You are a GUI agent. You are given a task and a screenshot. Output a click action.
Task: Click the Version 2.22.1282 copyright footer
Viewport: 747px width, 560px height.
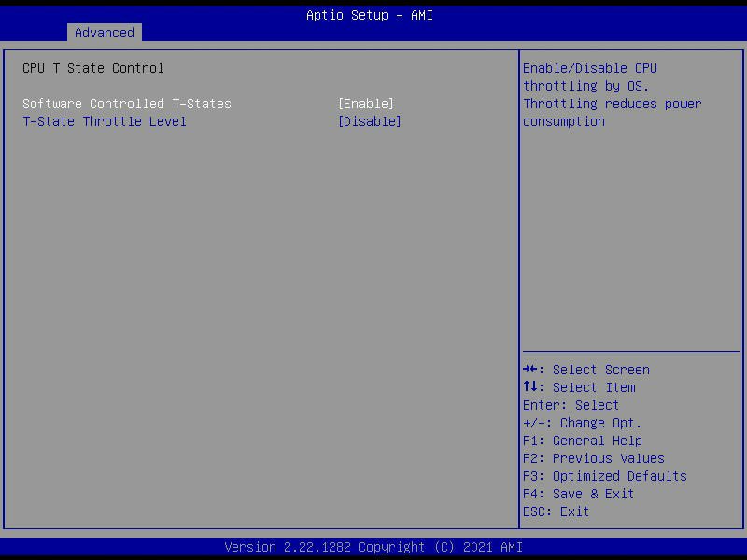coord(373,547)
